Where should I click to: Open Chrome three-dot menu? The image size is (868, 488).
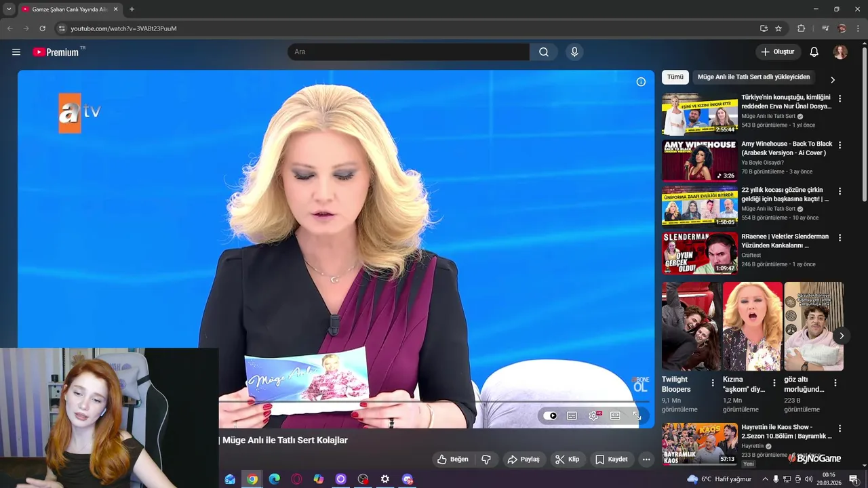click(859, 28)
